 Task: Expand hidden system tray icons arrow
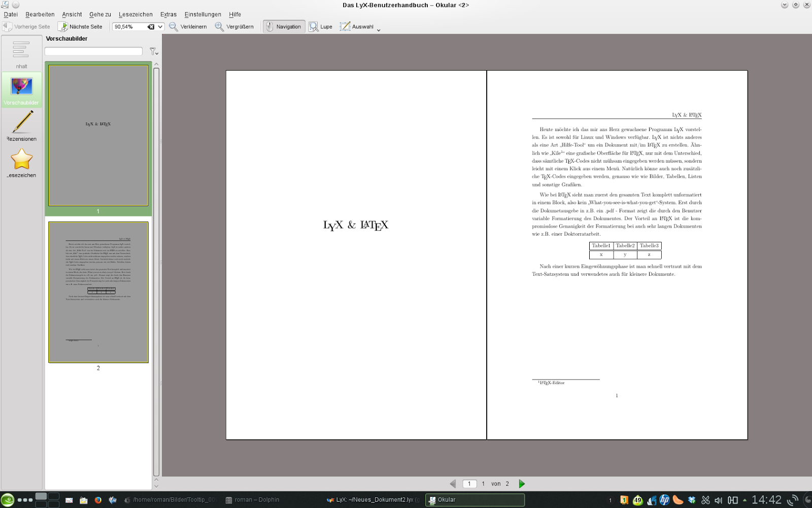tap(745, 500)
